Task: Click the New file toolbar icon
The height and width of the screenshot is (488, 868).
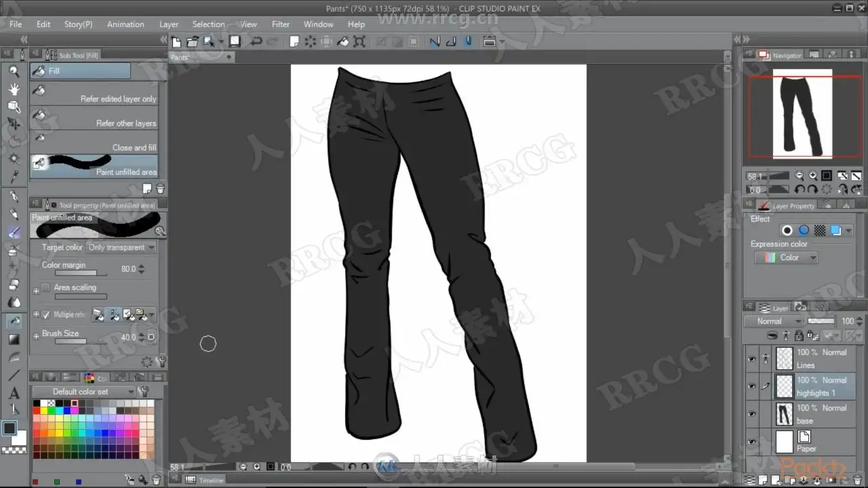Action: coord(176,42)
